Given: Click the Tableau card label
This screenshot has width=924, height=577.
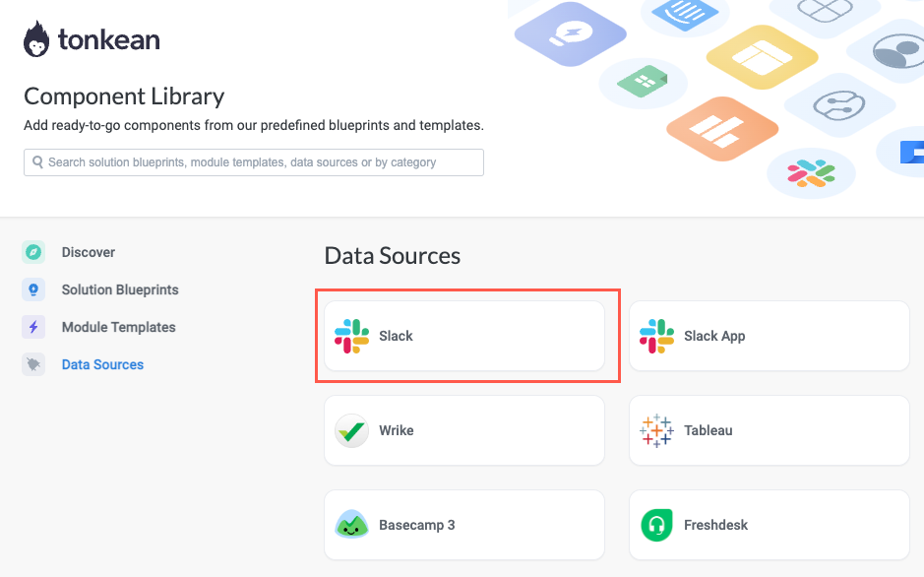Looking at the screenshot, I should 710,430.
